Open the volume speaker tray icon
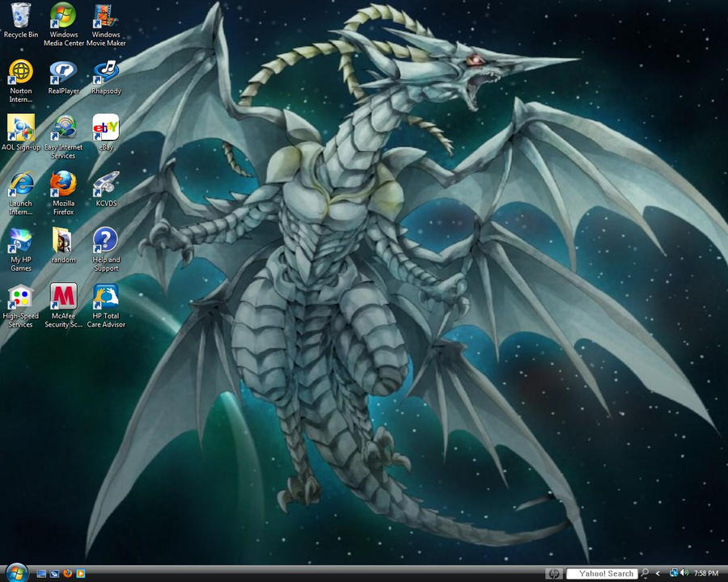This screenshot has height=582, width=728. [684, 573]
